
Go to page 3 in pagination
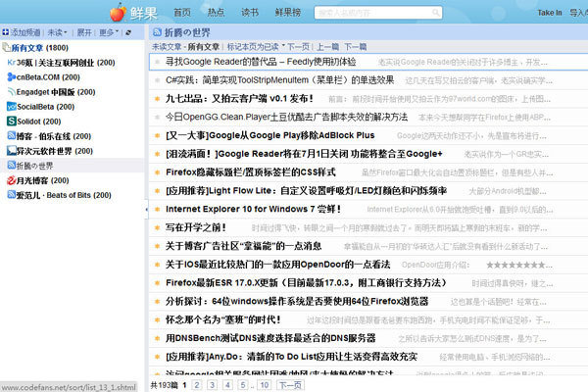tap(213, 385)
